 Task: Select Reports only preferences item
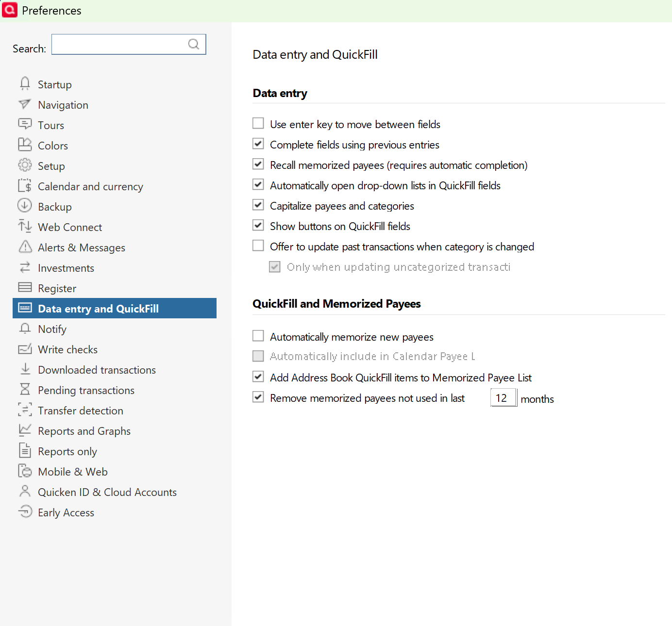click(115, 451)
